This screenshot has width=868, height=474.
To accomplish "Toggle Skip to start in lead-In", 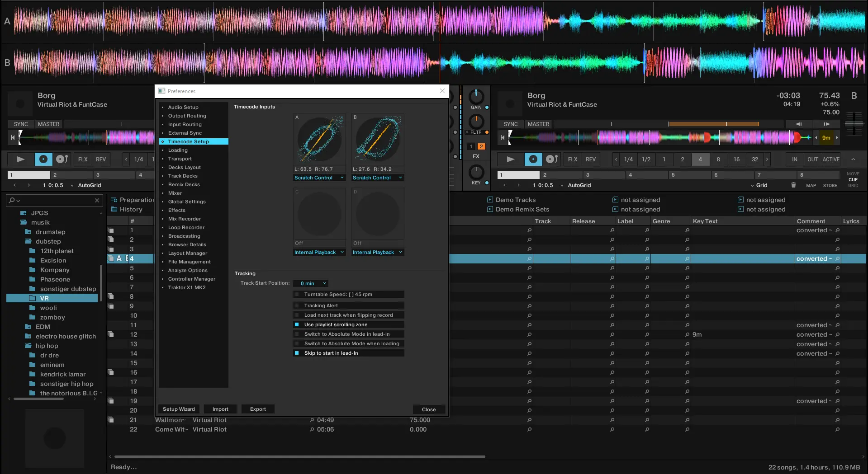I will click(x=297, y=353).
